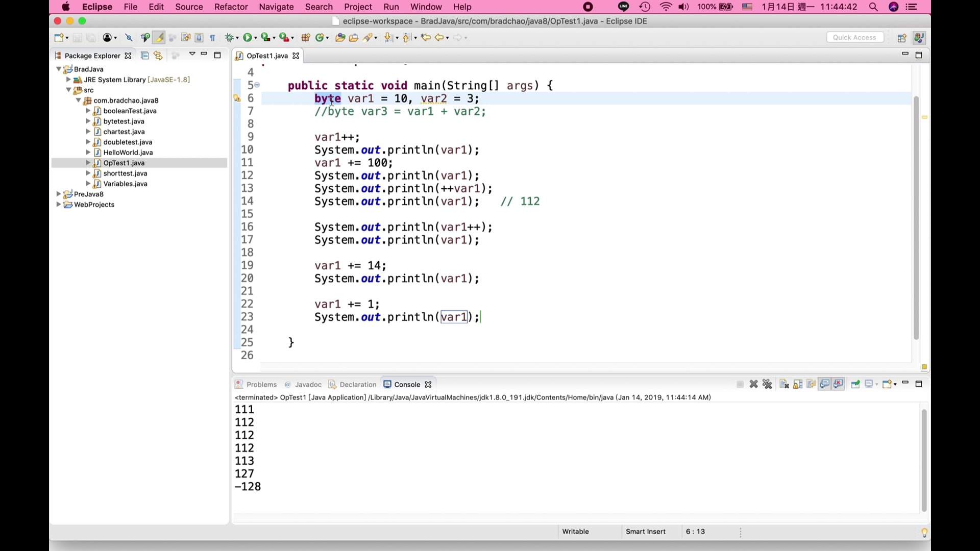
Task: Clear the Console output
Action: 784,384
